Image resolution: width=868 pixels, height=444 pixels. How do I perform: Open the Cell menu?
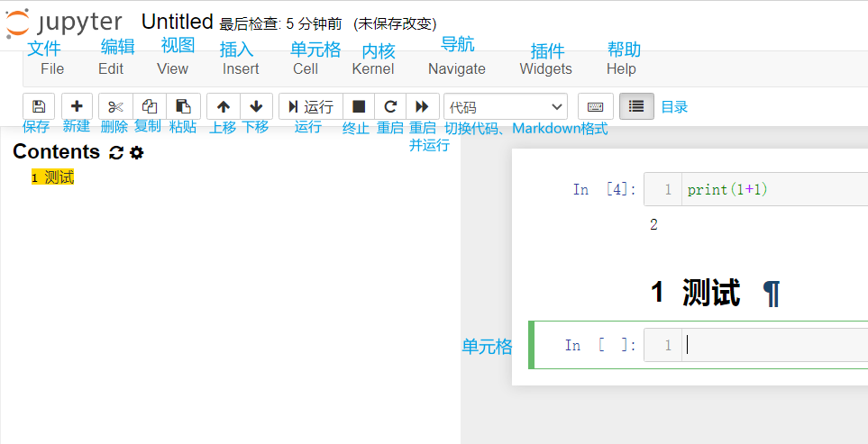pyautogui.click(x=306, y=68)
